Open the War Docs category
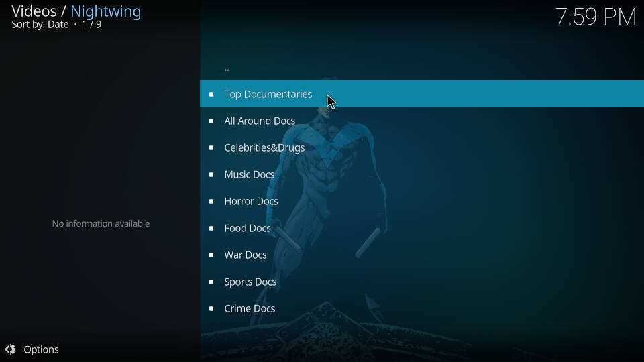The height and width of the screenshot is (362, 644). (x=422, y=255)
